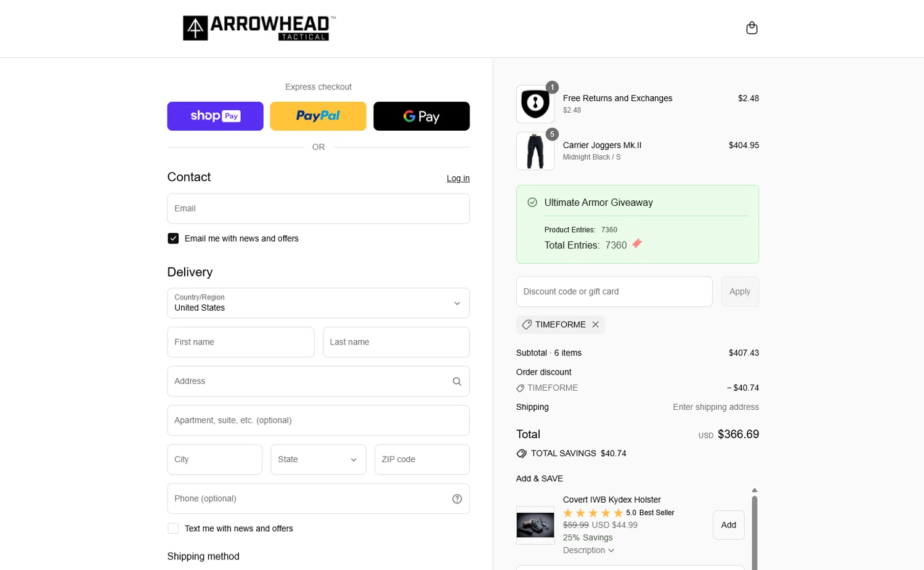Open the Log in link
This screenshot has width=924, height=570.
click(458, 178)
